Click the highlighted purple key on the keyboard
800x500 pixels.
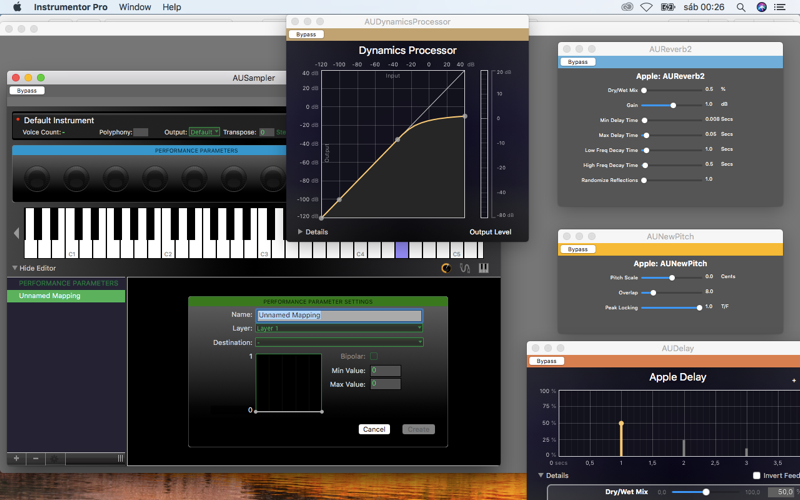pyautogui.click(x=402, y=249)
